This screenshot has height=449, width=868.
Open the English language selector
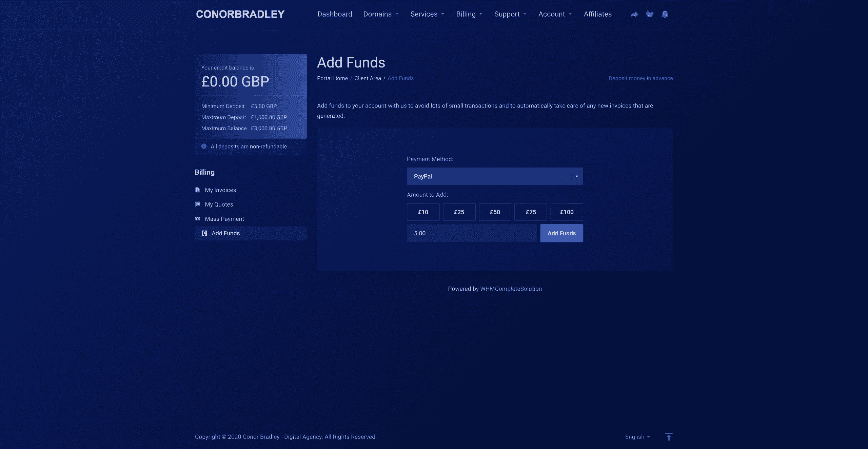point(637,437)
